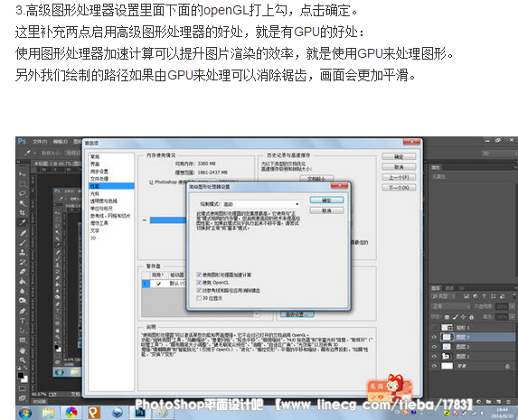Click 下一个(N) button in preferences
The image size is (518, 420).
click(x=399, y=188)
